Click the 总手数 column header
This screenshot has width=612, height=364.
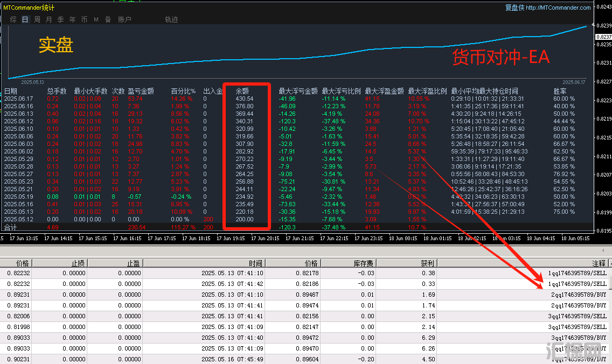[x=57, y=91]
